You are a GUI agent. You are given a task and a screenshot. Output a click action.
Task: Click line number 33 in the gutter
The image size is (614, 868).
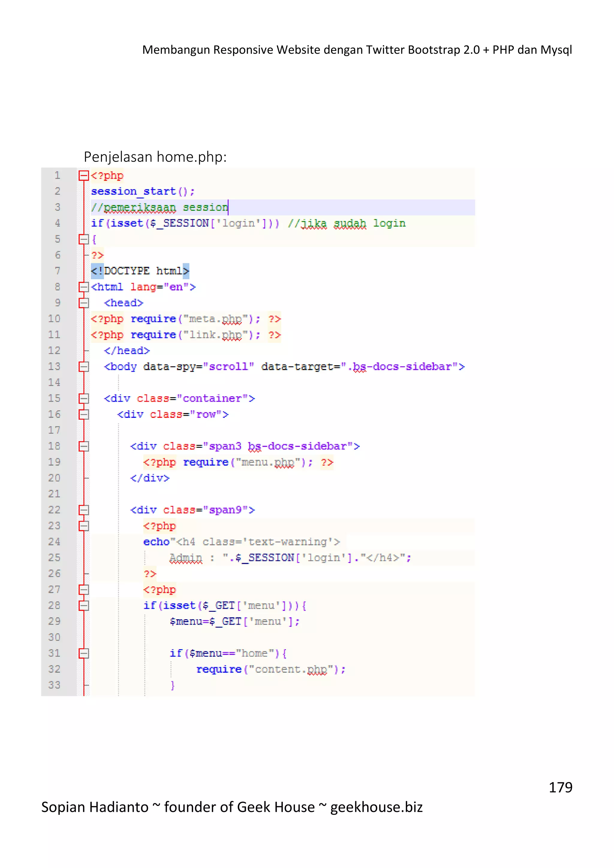point(54,685)
